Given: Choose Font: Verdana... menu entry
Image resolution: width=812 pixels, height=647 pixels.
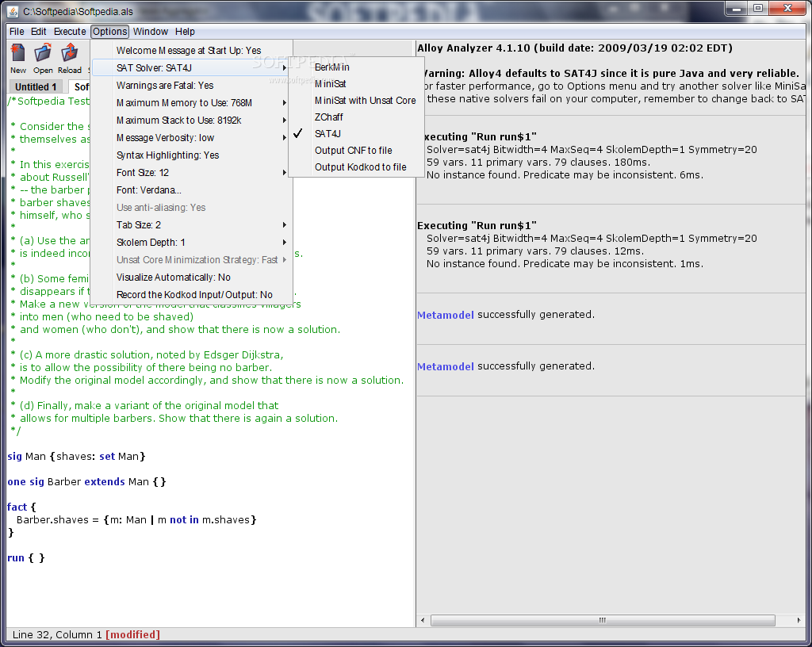Looking at the screenshot, I should point(192,190).
